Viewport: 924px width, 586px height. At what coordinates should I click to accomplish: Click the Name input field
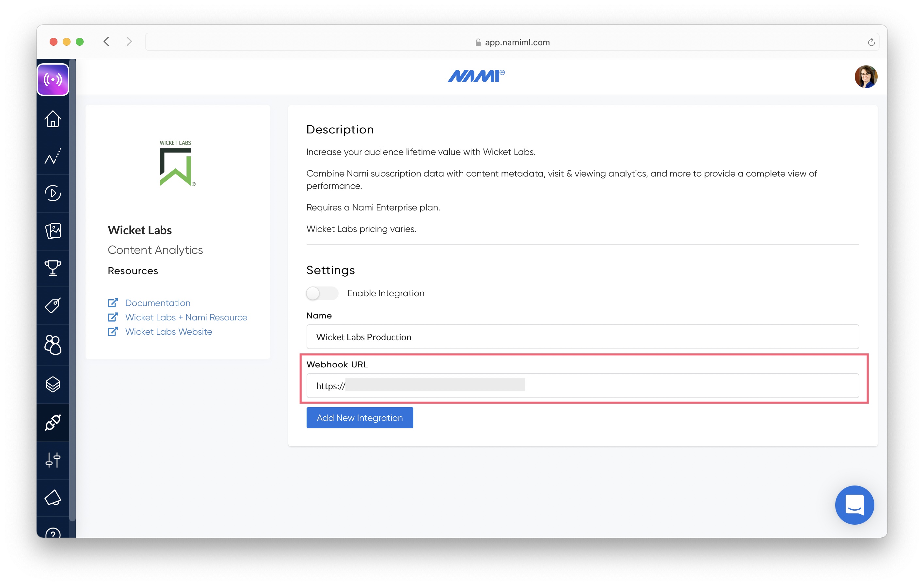click(582, 337)
